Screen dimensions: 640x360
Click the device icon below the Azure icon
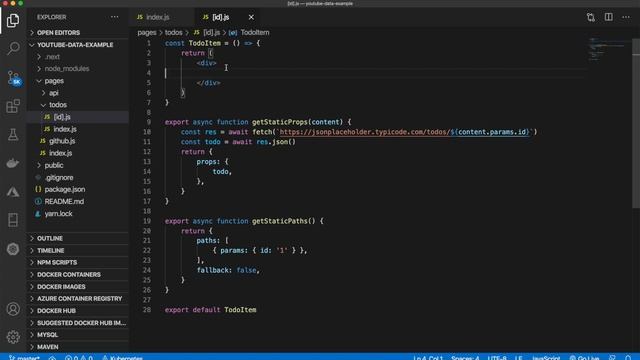pyautogui.click(x=13, y=220)
